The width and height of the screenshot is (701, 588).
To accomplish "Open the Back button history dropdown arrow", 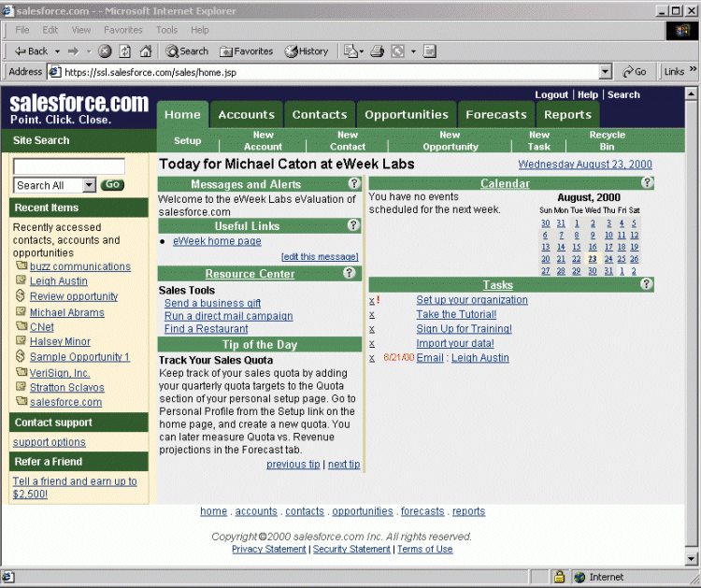I will click(57, 51).
